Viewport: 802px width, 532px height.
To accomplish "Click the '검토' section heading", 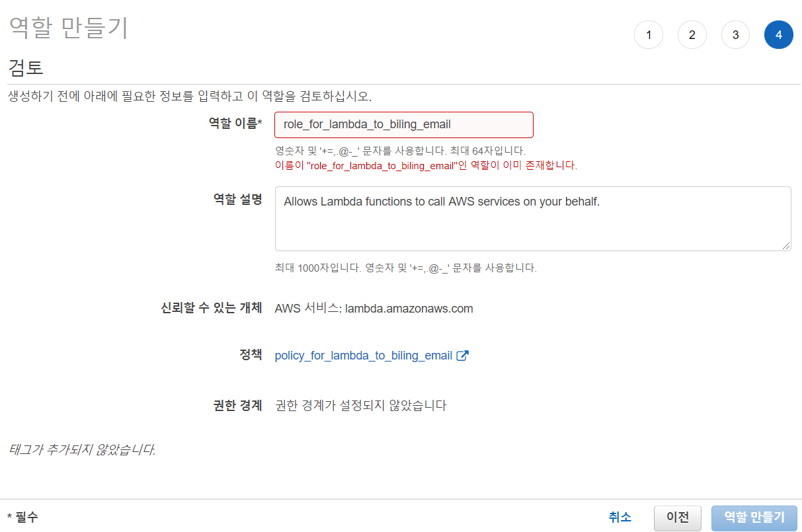I will 26,67.
